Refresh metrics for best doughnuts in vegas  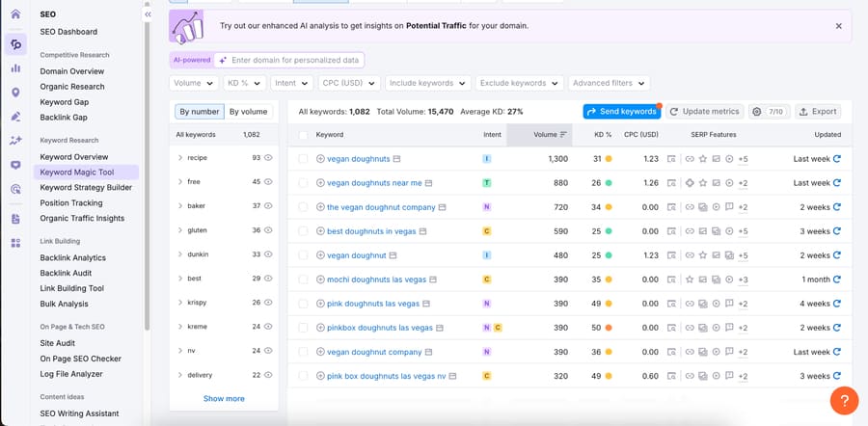point(837,231)
